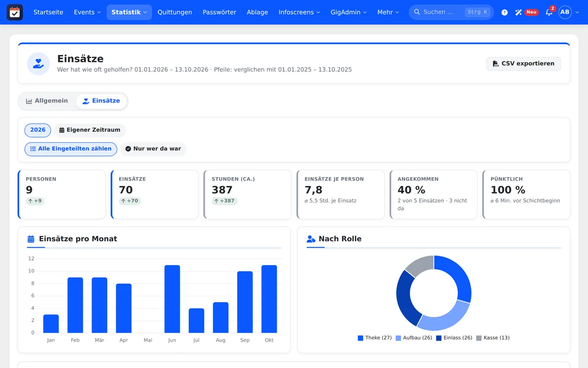Switch to the Einsätze tab
This screenshot has width=588, height=368.
(101, 101)
